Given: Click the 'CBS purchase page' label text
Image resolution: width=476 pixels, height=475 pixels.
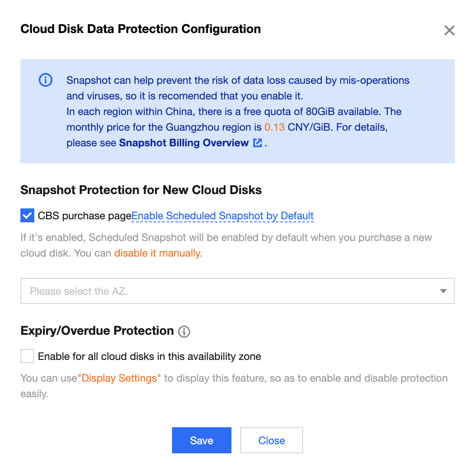Looking at the screenshot, I should 85,216.
